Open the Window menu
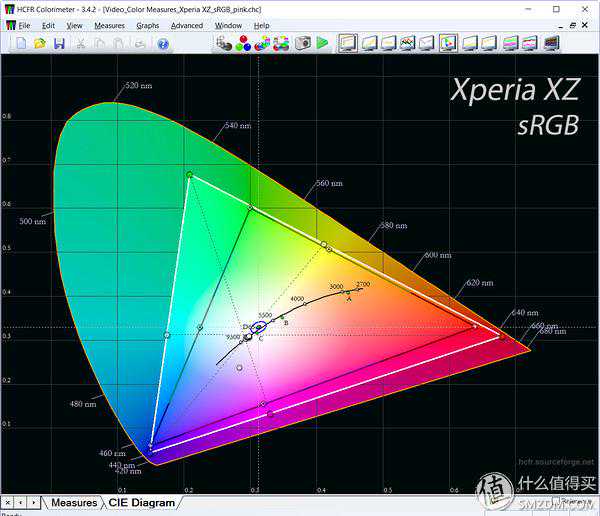The height and width of the screenshot is (516, 600). tap(228, 25)
